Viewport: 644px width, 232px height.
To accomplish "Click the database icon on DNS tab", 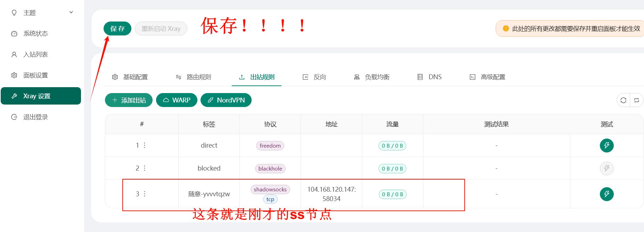I will coord(420,77).
